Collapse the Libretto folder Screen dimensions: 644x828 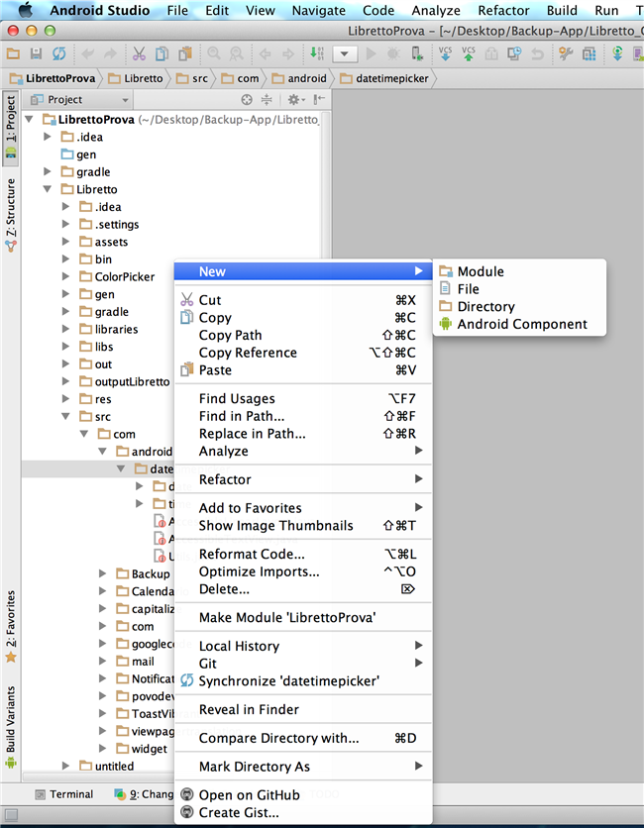[48, 188]
